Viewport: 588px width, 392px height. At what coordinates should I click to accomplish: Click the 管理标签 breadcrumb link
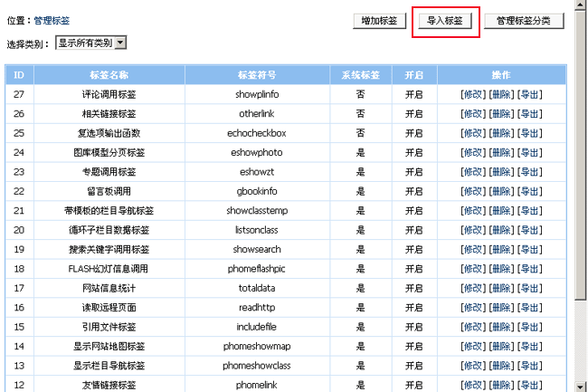click(x=52, y=20)
